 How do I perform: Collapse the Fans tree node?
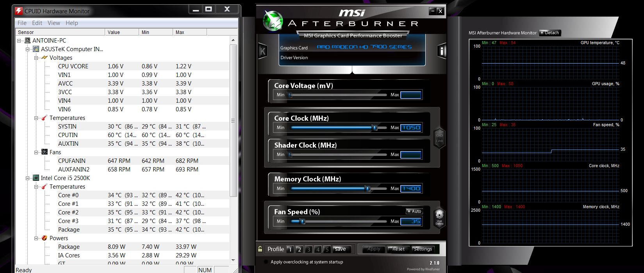(x=36, y=152)
